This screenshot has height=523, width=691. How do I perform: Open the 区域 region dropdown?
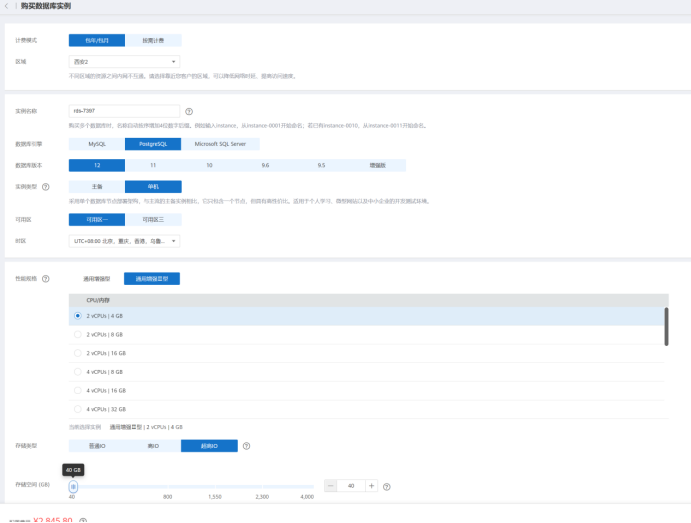click(124, 61)
